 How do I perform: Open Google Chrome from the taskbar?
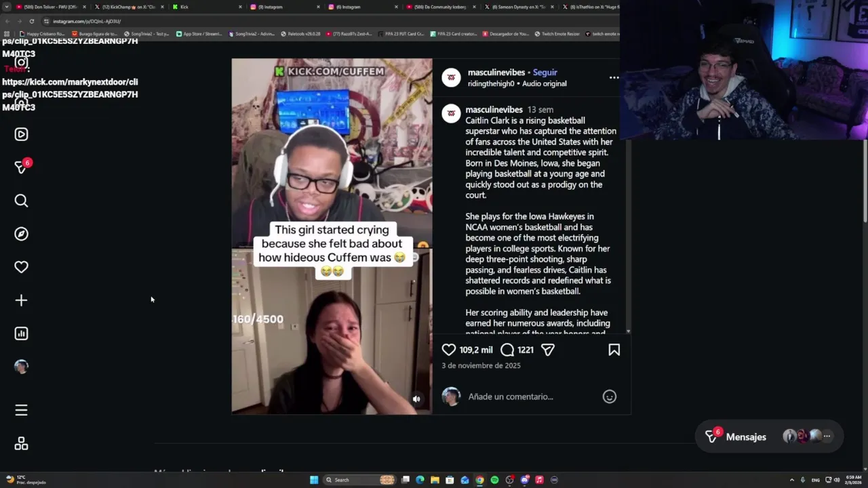click(479, 480)
